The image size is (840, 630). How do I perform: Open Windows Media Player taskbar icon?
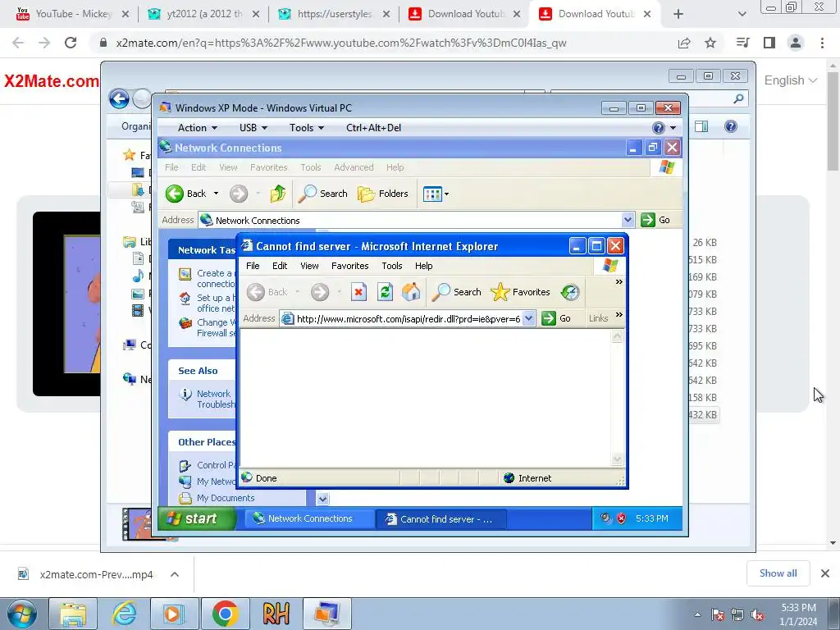[x=174, y=614]
